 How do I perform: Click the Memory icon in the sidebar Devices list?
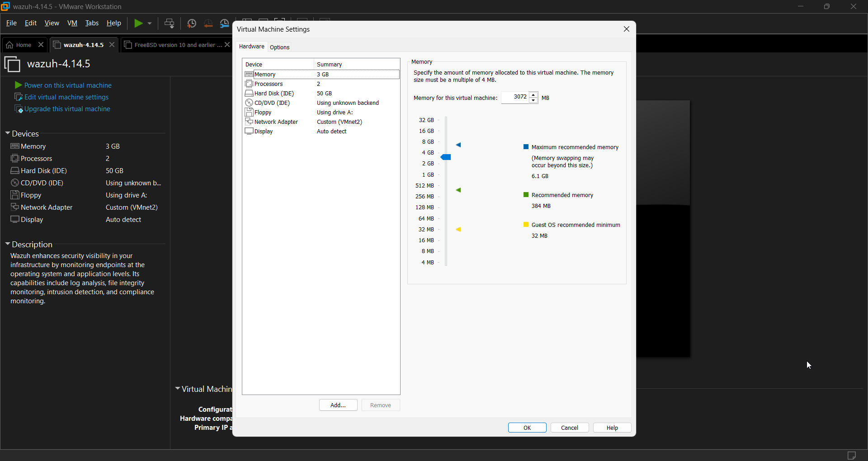click(15, 146)
